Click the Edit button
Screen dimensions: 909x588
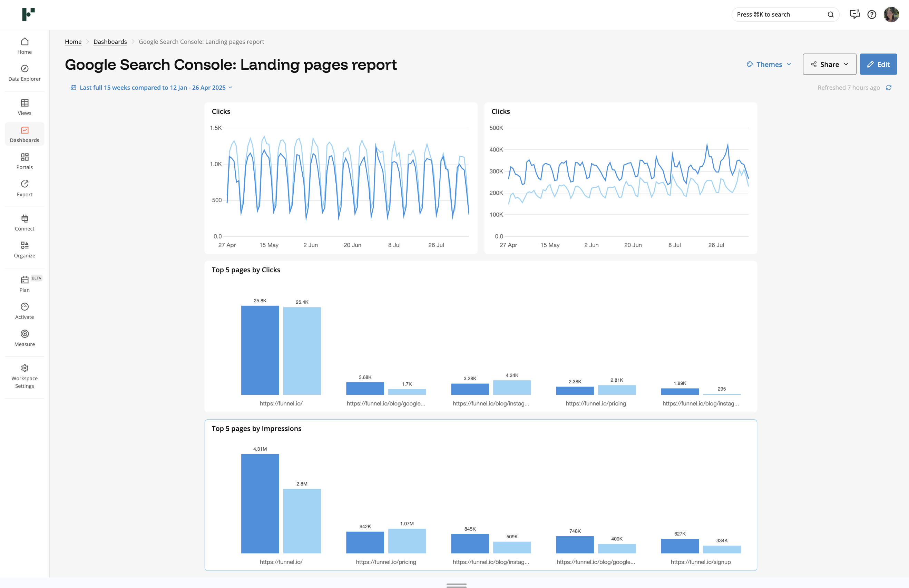[x=878, y=64]
